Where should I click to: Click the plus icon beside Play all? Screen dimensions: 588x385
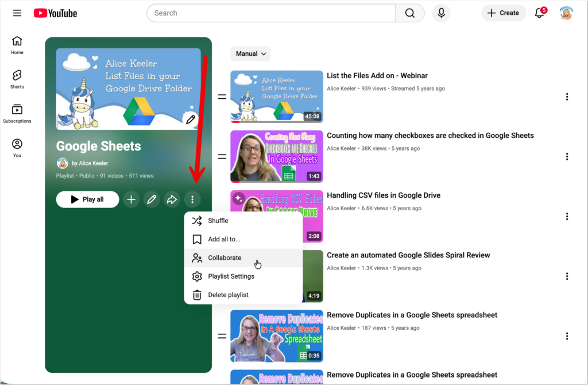[131, 199]
